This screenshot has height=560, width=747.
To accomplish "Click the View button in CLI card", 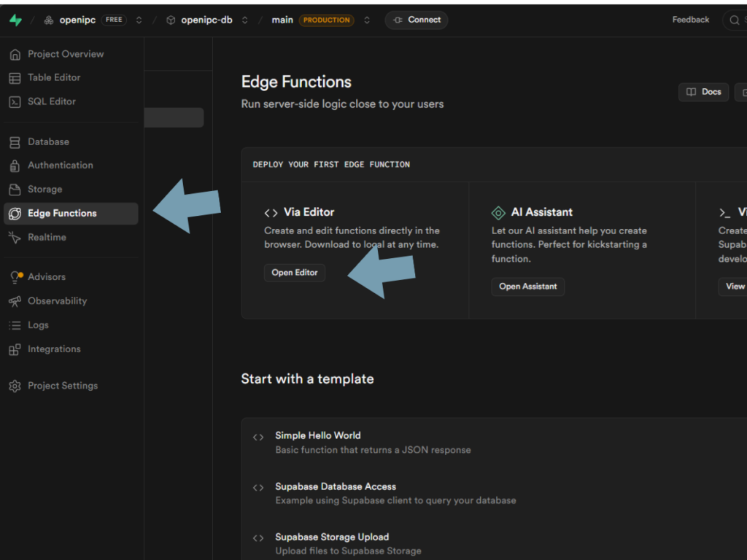I will (x=733, y=287).
